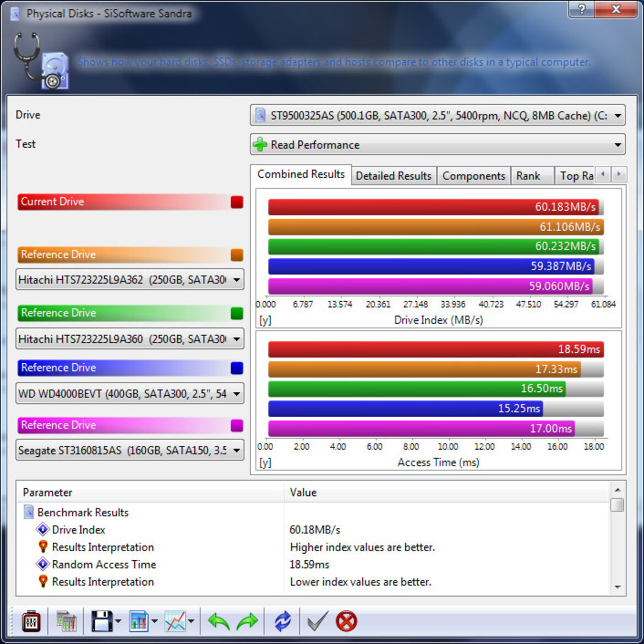Click the green back arrow

click(x=219, y=621)
